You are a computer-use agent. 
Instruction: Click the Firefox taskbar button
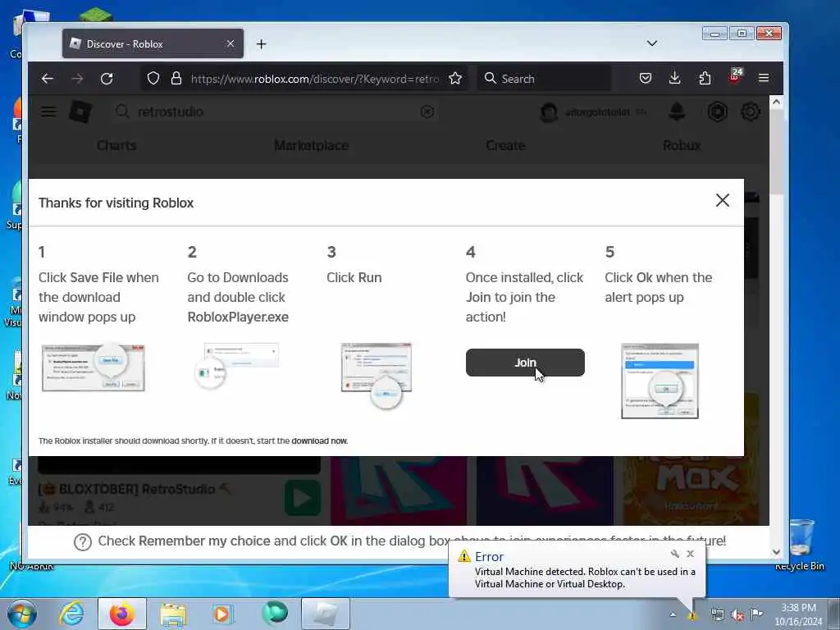122,614
